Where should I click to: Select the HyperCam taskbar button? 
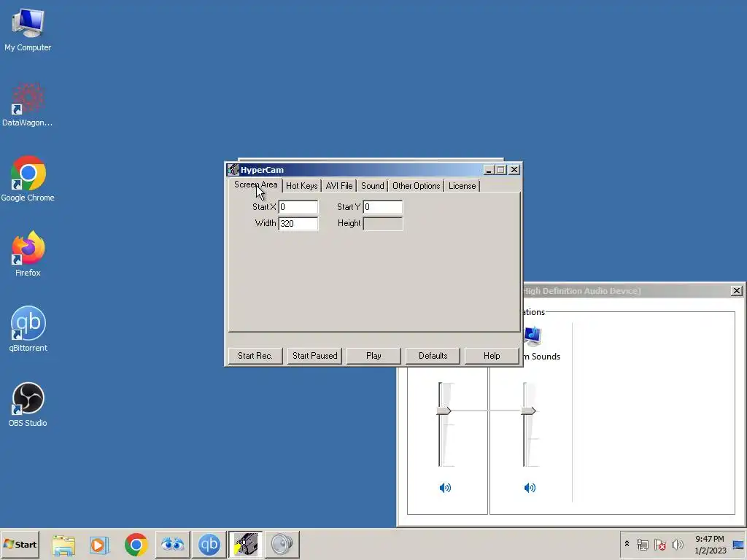point(245,544)
